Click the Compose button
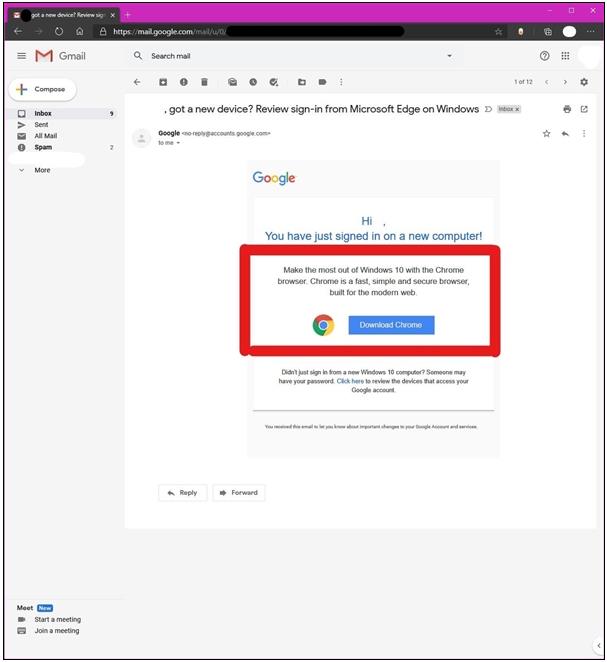The height and width of the screenshot is (662, 607). pos(43,89)
